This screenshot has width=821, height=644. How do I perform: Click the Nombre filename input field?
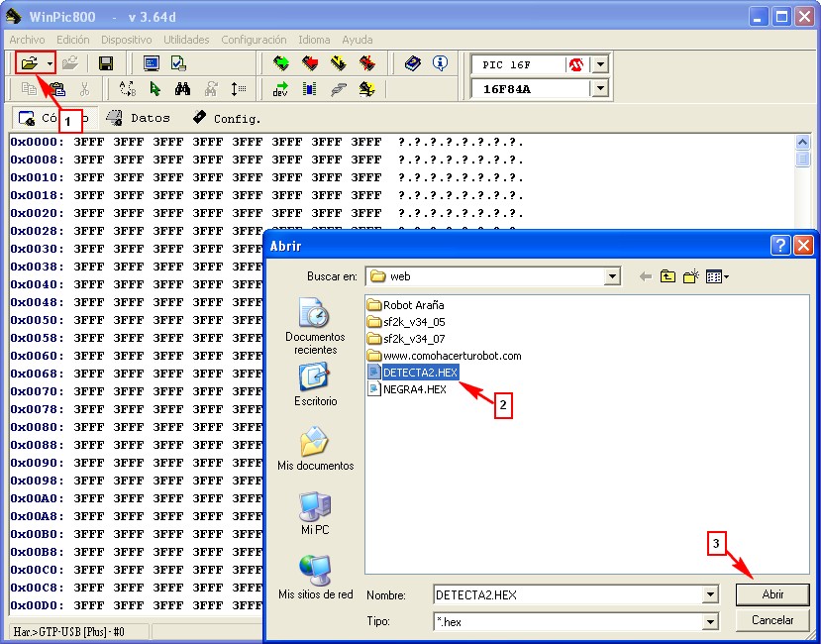tap(567, 594)
